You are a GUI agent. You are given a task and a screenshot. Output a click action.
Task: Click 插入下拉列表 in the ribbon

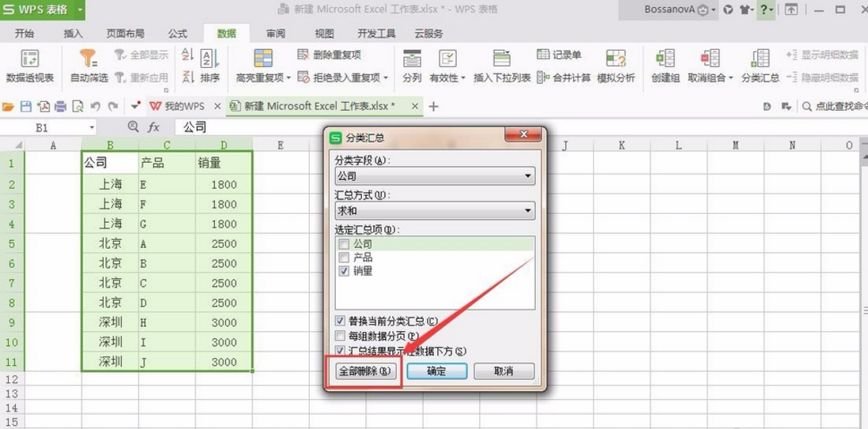(x=502, y=66)
